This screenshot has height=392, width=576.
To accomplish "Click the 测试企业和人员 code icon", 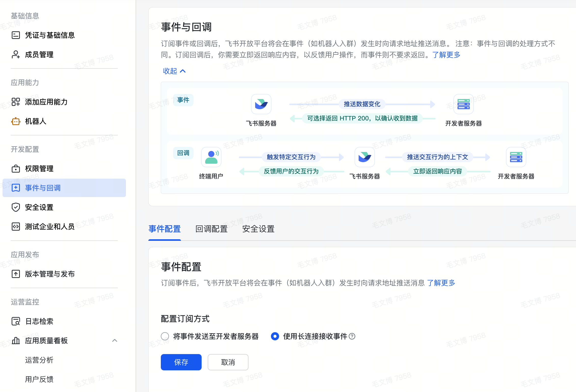I will [x=16, y=227].
